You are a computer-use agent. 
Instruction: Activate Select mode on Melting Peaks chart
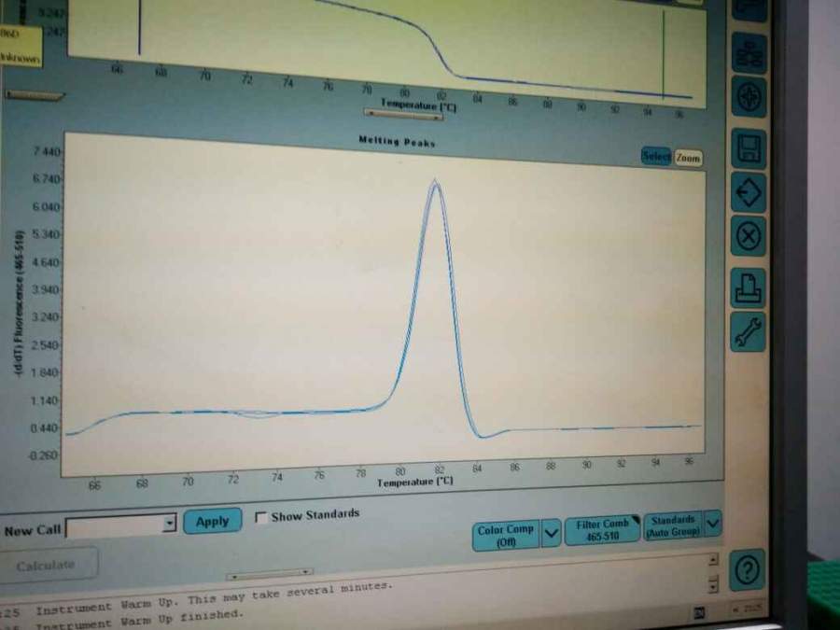(x=656, y=157)
